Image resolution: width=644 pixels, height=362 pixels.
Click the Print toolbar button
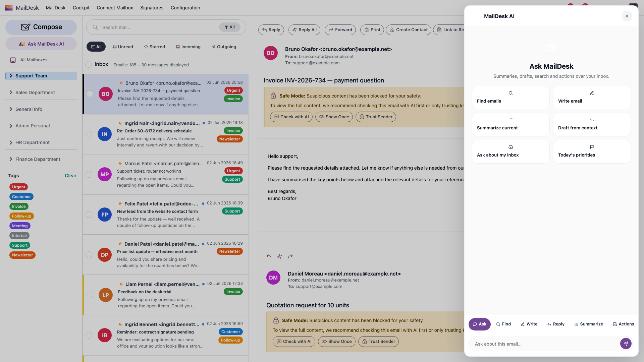(372, 30)
